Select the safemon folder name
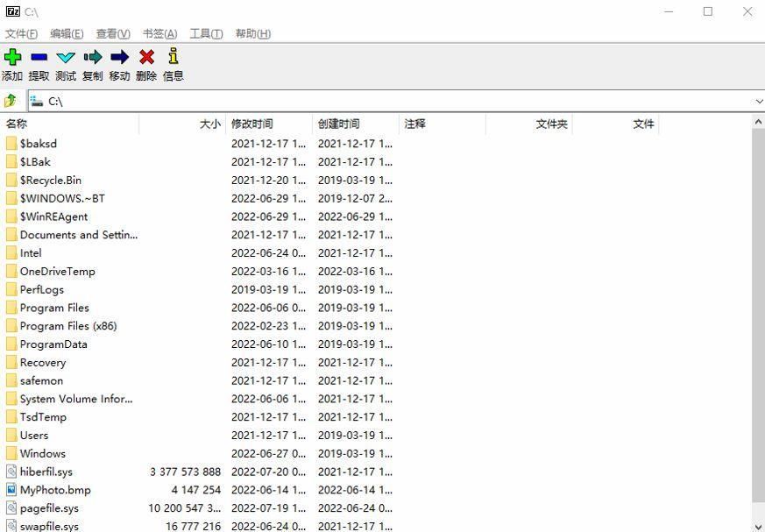765x532 pixels. (x=41, y=380)
